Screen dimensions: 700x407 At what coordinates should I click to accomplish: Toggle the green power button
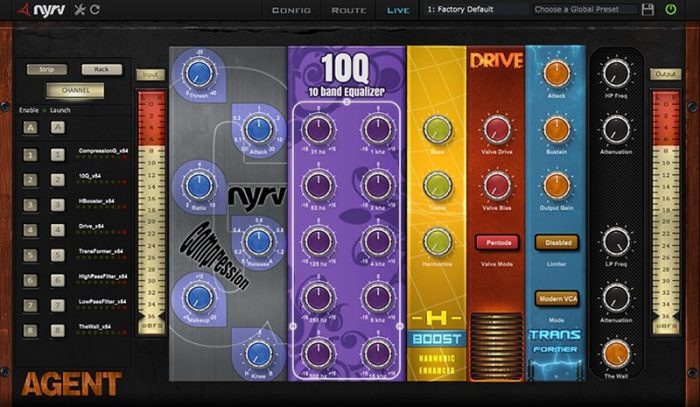pyautogui.click(x=672, y=10)
